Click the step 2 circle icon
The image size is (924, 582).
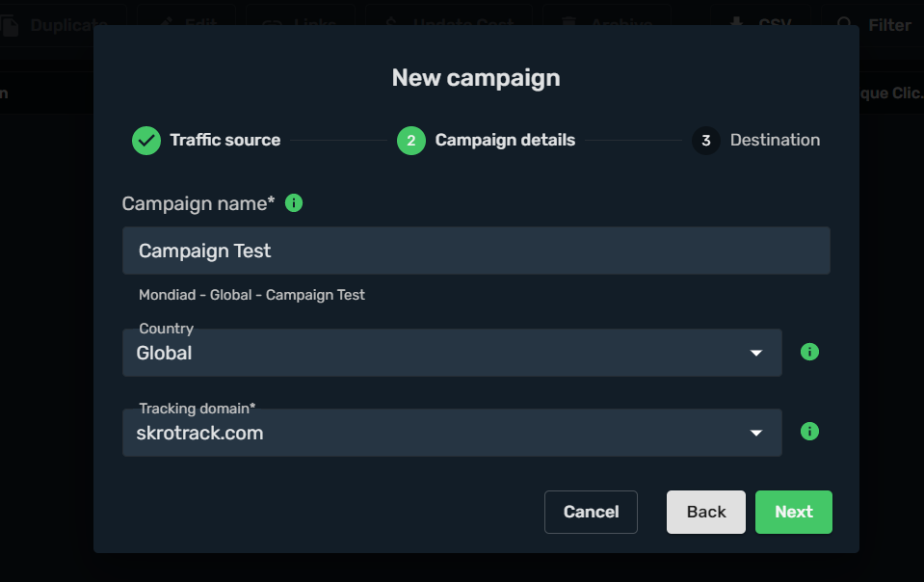pyautogui.click(x=411, y=141)
